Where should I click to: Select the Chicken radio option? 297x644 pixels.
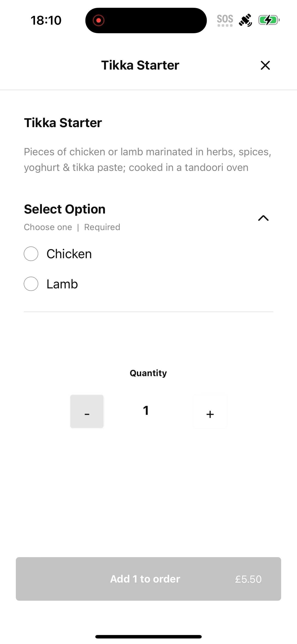(x=31, y=254)
